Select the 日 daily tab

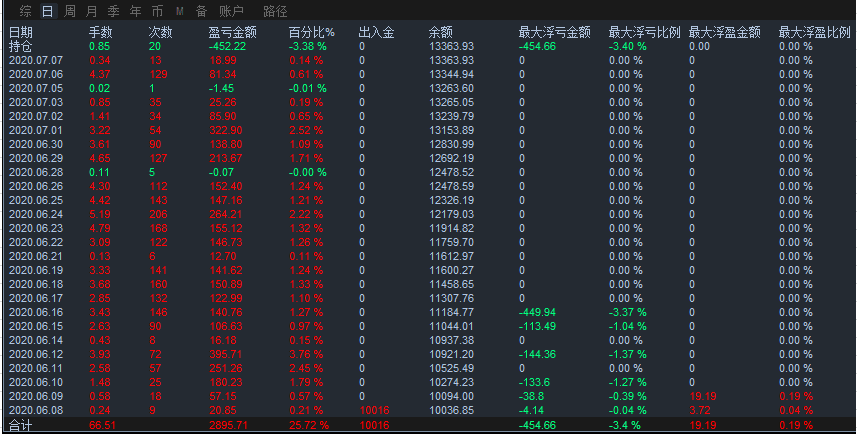48,11
